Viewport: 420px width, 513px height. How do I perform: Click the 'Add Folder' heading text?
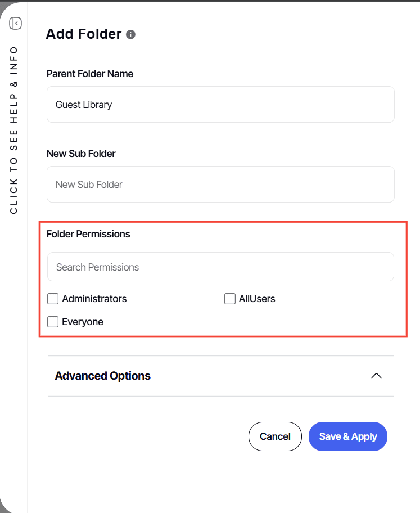coord(83,34)
